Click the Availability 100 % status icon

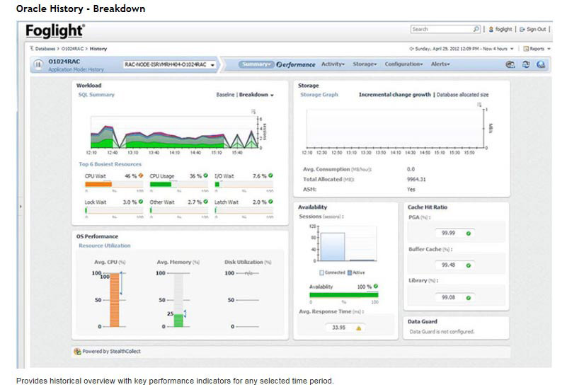376,287
